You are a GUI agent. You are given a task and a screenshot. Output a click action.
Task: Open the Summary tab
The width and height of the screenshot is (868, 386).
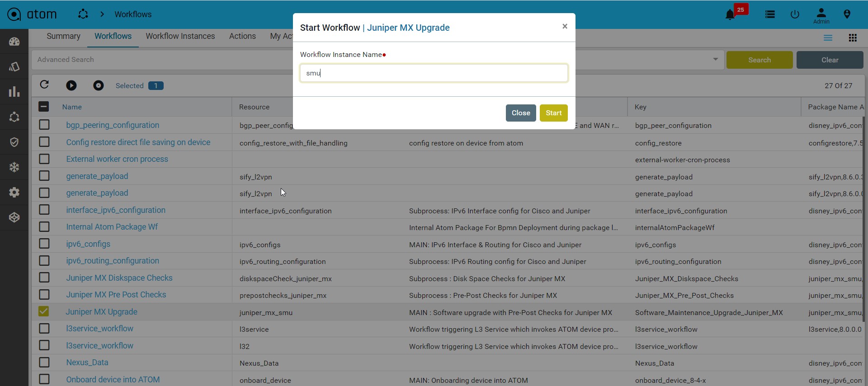pyautogui.click(x=63, y=36)
